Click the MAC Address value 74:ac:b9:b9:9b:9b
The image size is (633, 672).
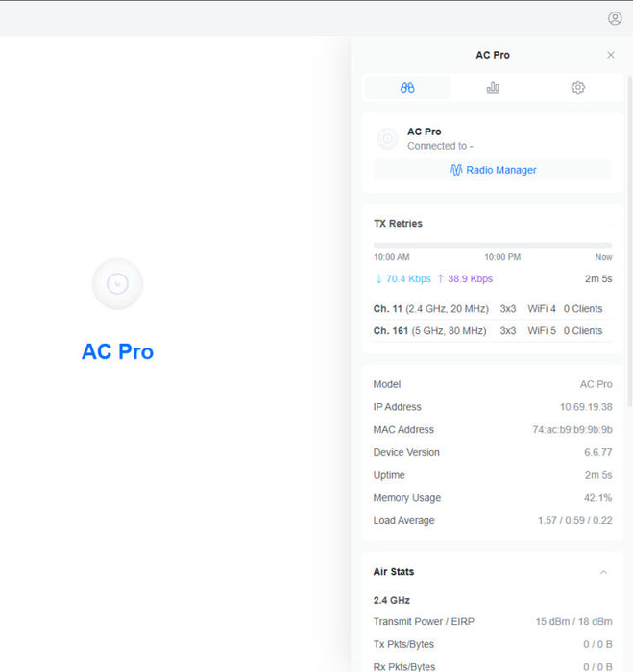pos(572,429)
